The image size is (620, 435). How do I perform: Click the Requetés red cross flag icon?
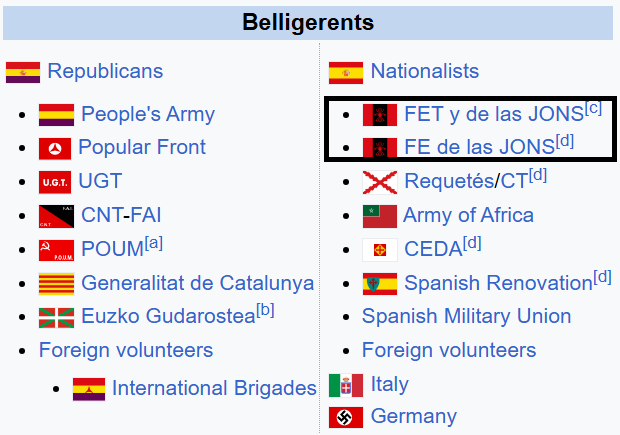(x=379, y=182)
